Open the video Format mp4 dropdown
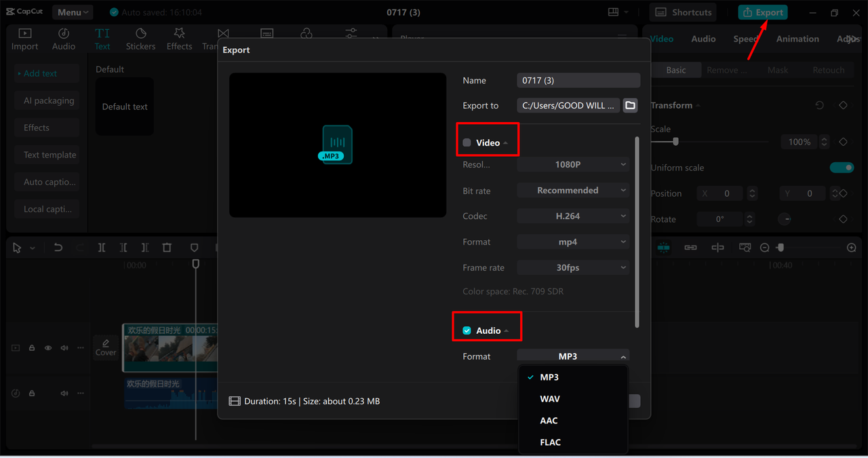The image size is (868, 458). click(x=573, y=242)
